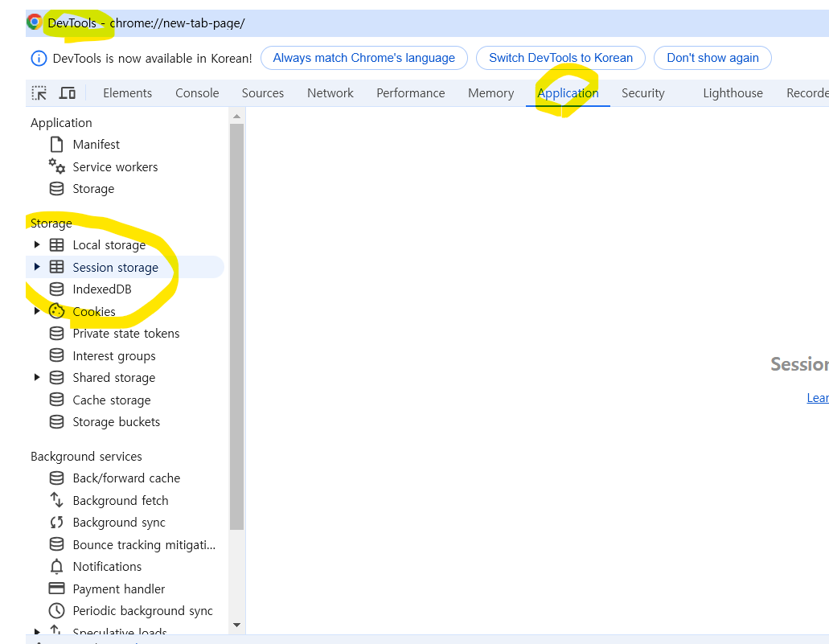Image resolution: width=829 pixels, height=644 pixels.
Task: Click the Cache storage database icon
Action: tap(56, 400)
